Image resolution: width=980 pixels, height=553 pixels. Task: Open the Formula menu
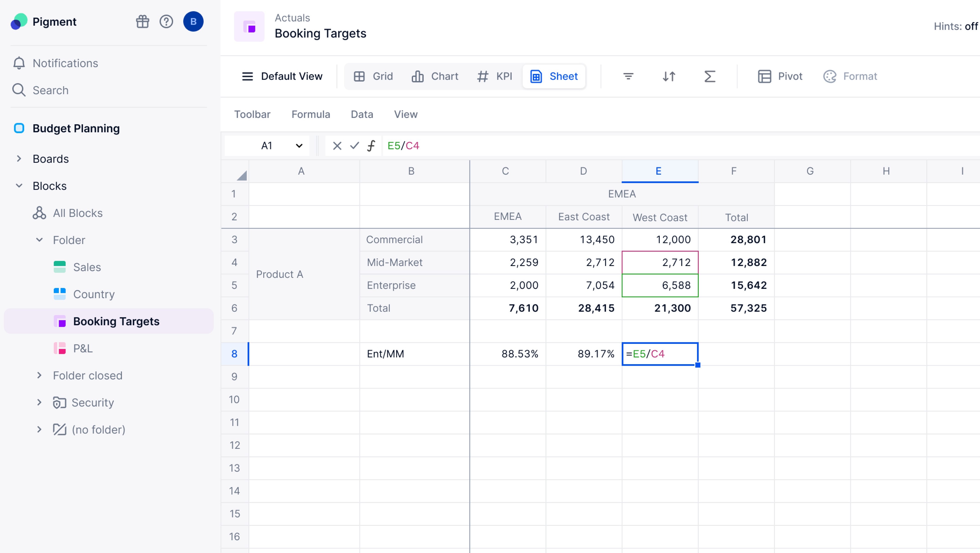click(311, 114)
